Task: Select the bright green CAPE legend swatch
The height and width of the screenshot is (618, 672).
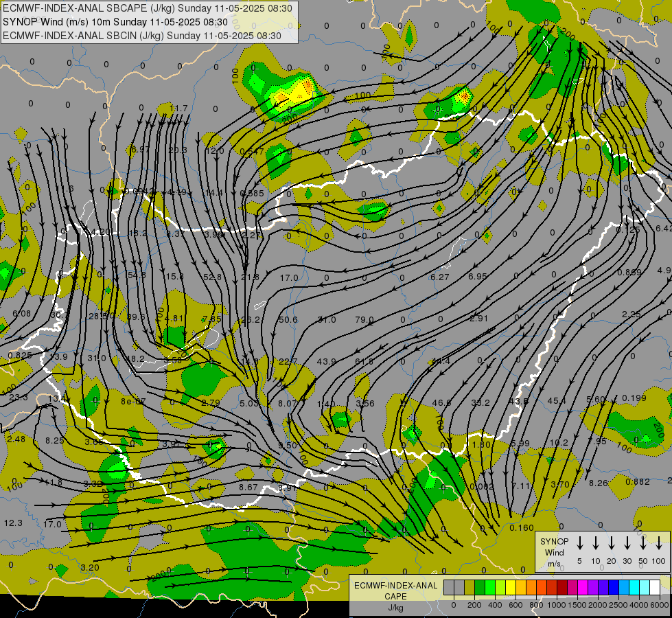Action: [490, 587]
